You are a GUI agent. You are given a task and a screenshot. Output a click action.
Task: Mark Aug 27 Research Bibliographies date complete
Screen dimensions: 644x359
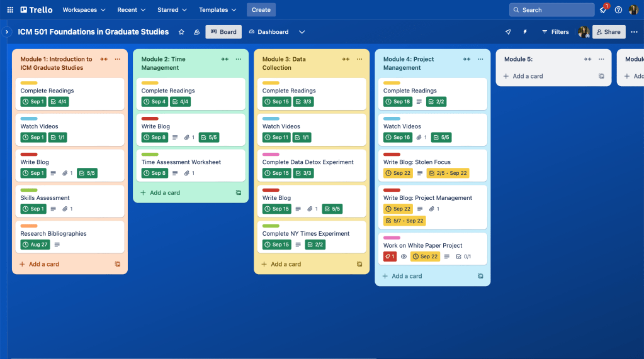(x=35, y=245)
